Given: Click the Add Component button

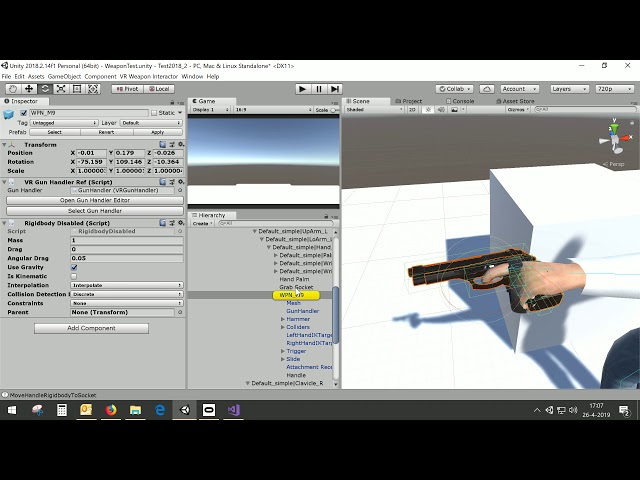Looking at the screenshot, I should (91, 328).
